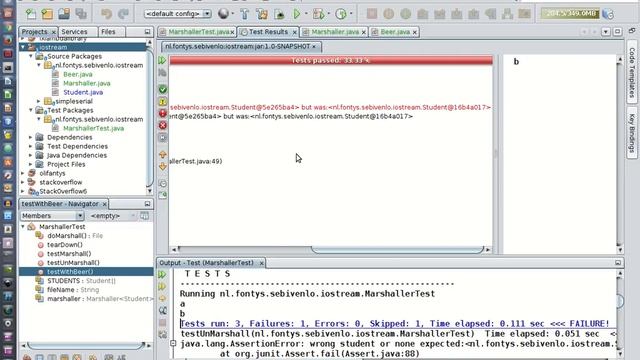Viewport: 640px width, 360px height.
Task: Open the Code Templates side tab
Action: 631,72
